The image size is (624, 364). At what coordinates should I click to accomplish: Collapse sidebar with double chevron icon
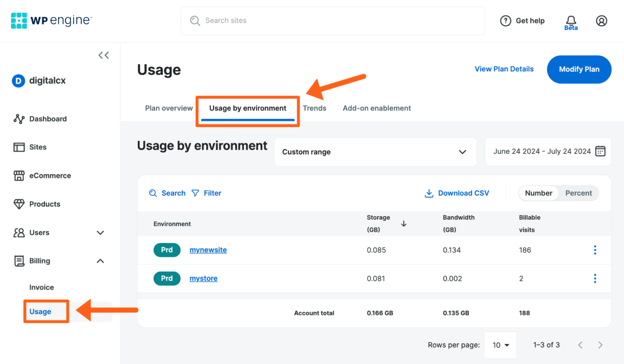(x=104, y=55)
